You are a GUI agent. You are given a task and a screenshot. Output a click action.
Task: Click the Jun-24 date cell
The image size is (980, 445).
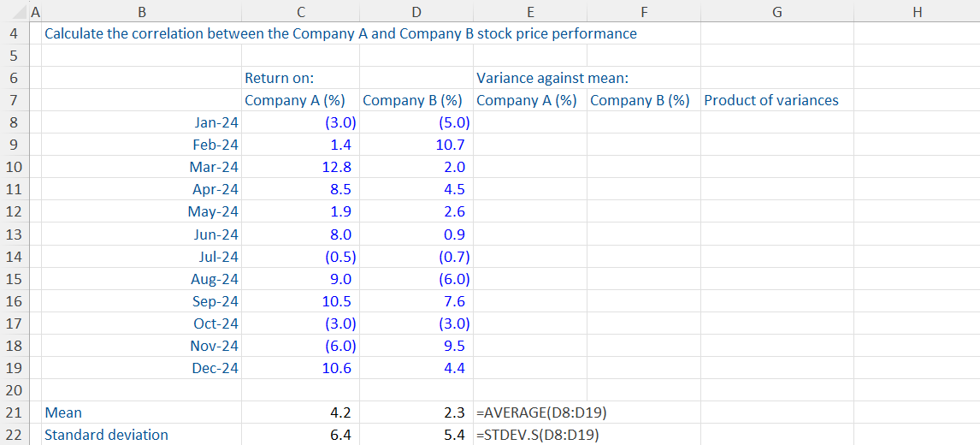click(141, 234)
